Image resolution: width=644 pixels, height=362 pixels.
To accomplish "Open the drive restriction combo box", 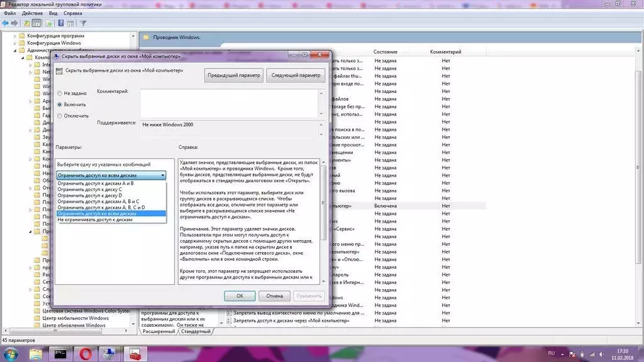I will tap(111, 175).
